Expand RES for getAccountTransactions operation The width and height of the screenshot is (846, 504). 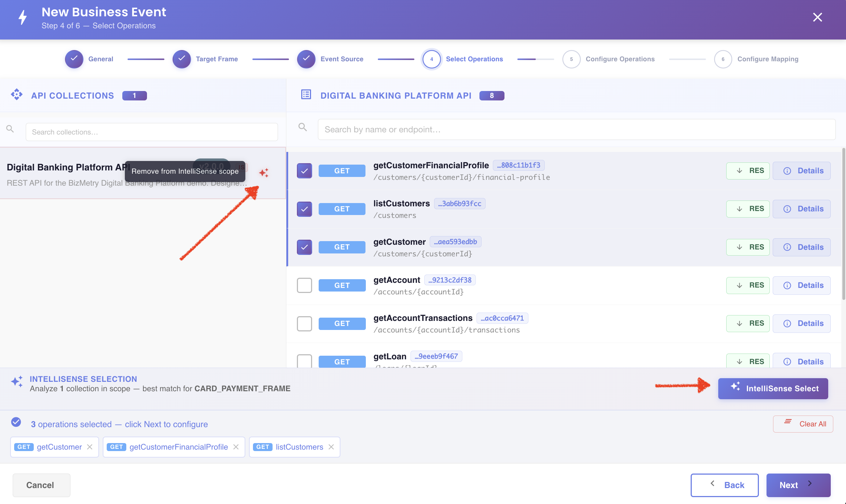point(748,323)
